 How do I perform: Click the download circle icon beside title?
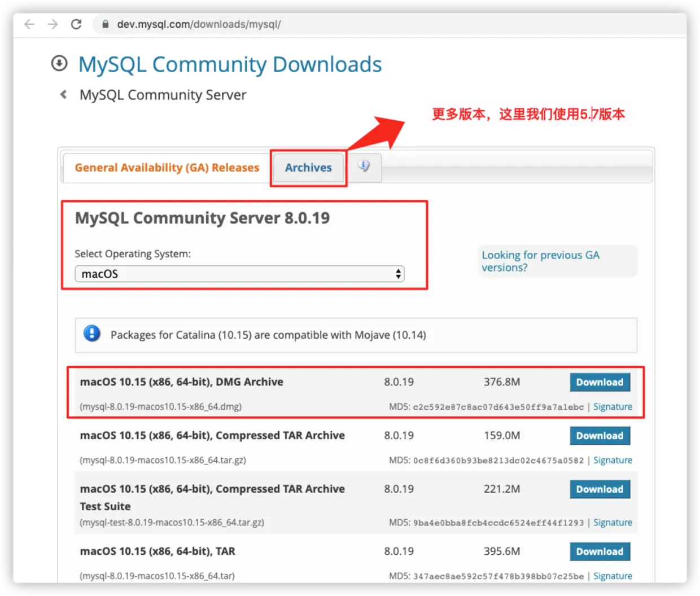pos(59,63)
